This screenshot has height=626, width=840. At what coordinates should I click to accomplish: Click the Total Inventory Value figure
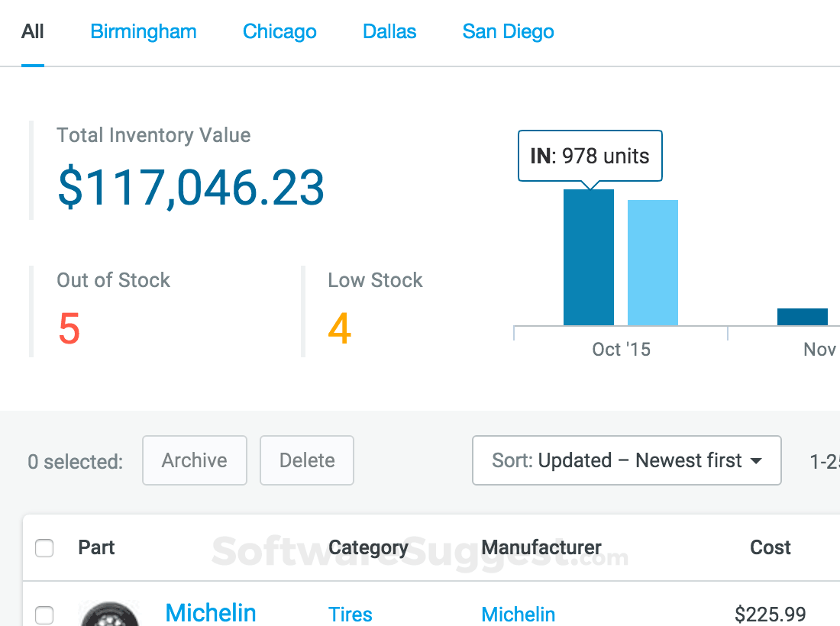click(190, 187)
